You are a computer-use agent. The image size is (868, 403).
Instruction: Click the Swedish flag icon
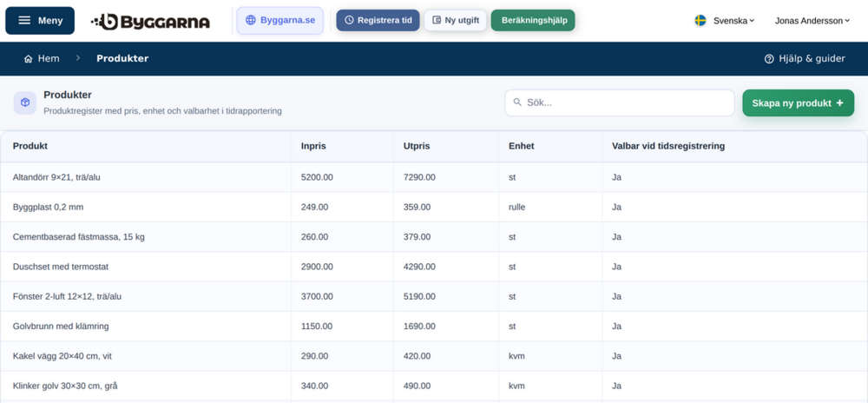pyautogui.click(x=700, y=21)
